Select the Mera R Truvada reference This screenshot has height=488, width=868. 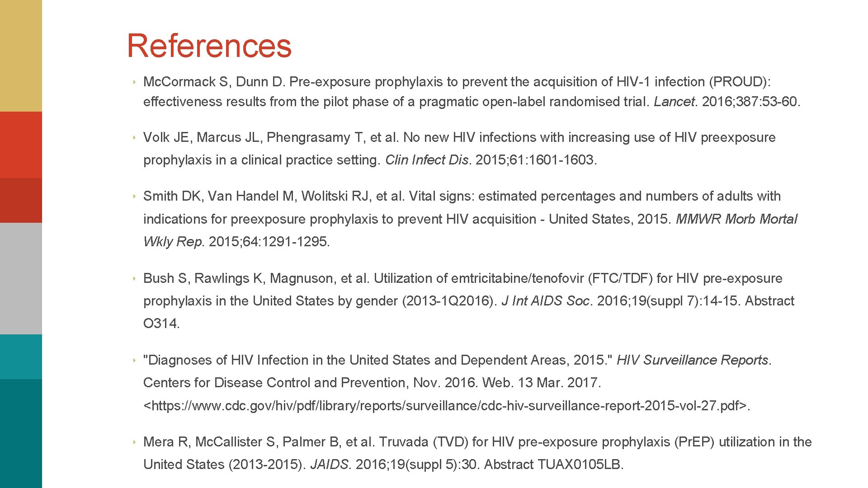[477, 453]
